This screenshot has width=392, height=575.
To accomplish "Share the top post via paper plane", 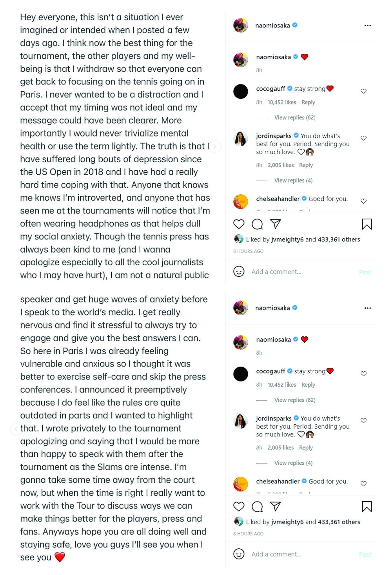I will (276, 224).
